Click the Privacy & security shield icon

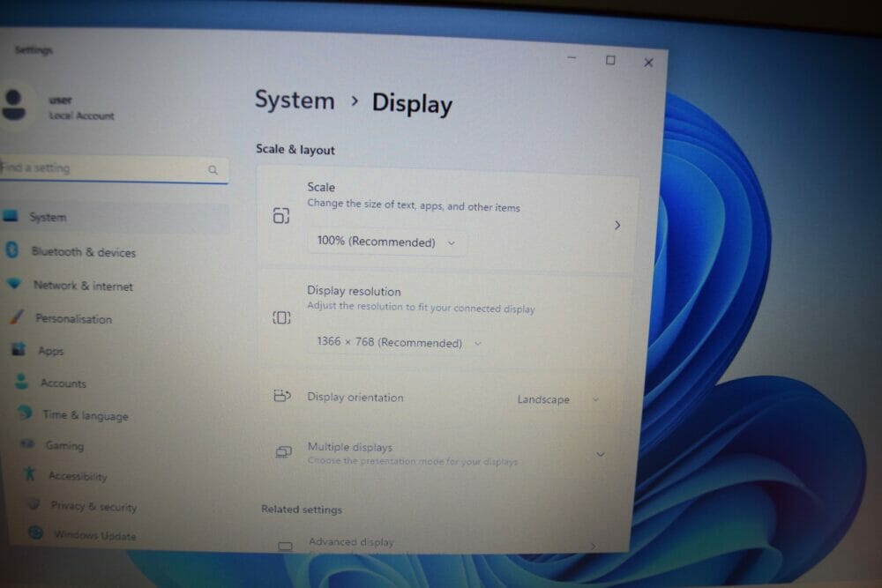coord(34,503)
